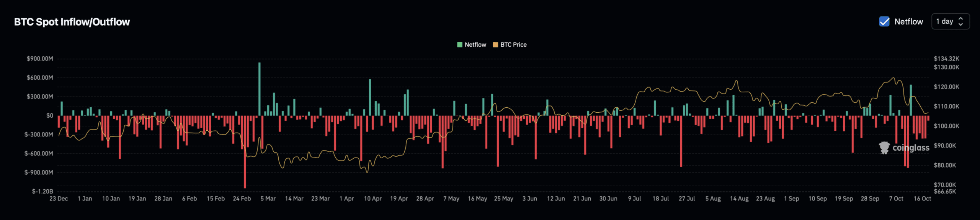Click the coinglass logo icon watermark
This screenshot has height=220, width=980.
884,148
